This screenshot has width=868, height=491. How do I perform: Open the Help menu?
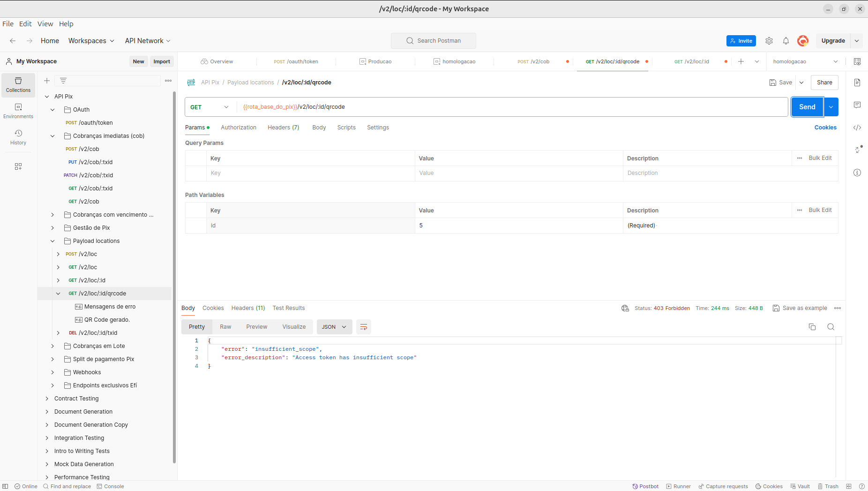coord(66,24)
